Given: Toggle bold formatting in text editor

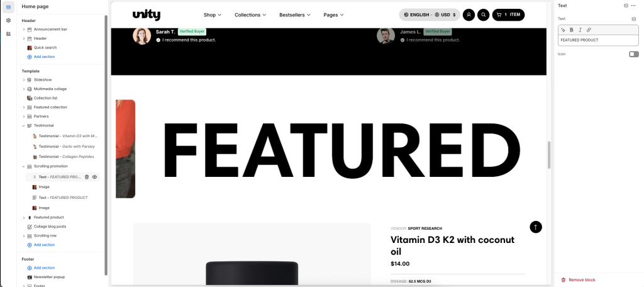Looking at the screenshot, I should coord(571,30).
